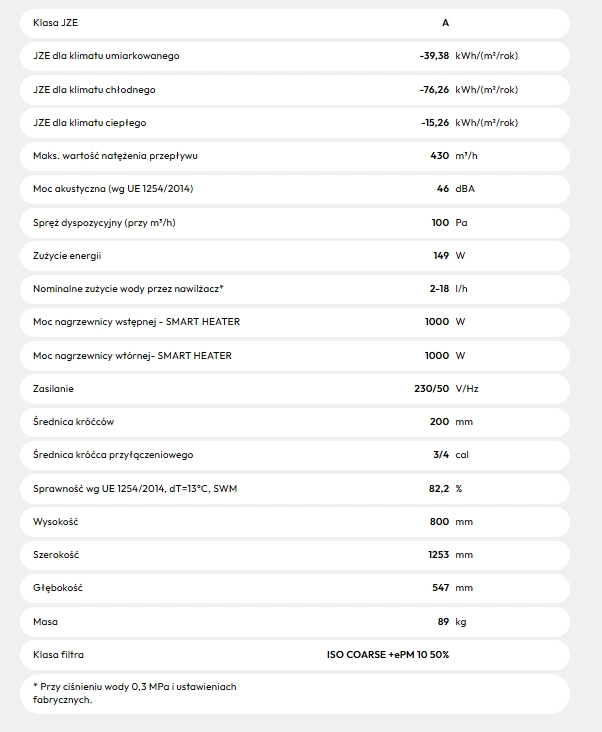
Task: Click the Głębokość row label
Action: coord(58,588)
